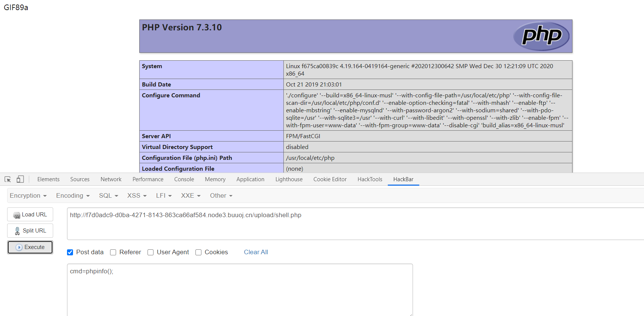Open the Lighthouse tab

(289, 179)
